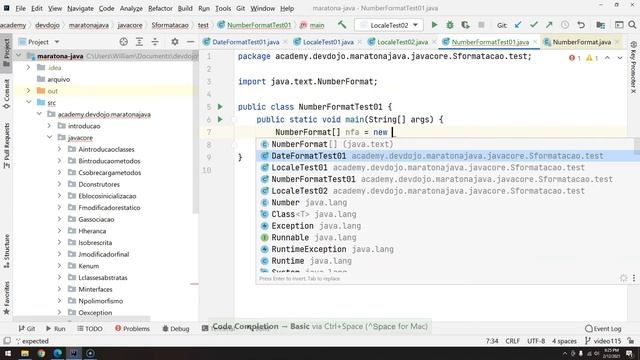Switch to NumberFormat.java tab
Viewport: 640px width, 360px height.
[582, 42]
